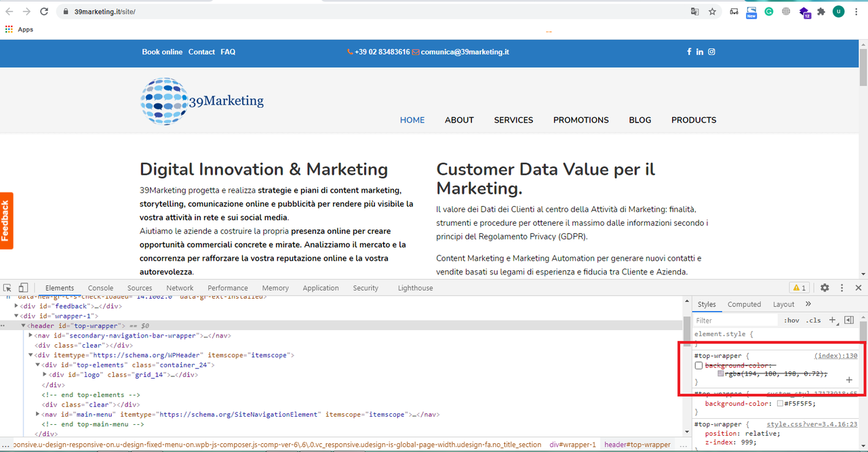Image resolution: width=868 pixels, height=452 pixels.
Task: Toggle the :hov element state button
Action: click(x=791, y=321)
